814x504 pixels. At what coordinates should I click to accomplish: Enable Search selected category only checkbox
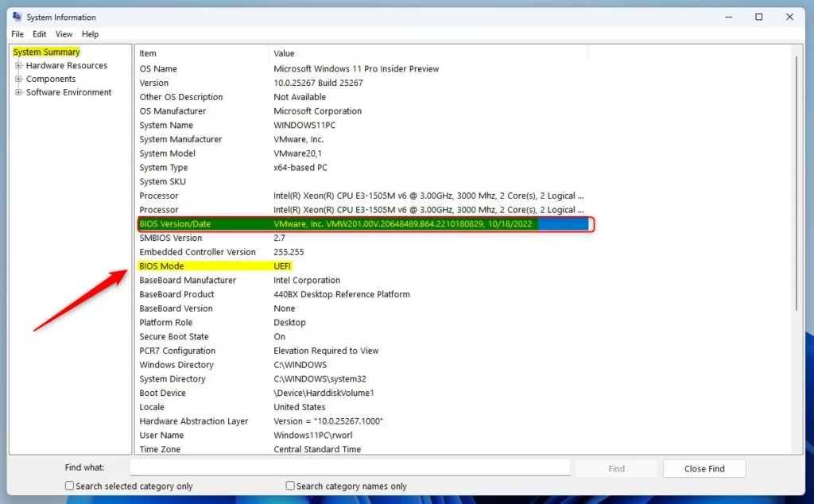70,486
